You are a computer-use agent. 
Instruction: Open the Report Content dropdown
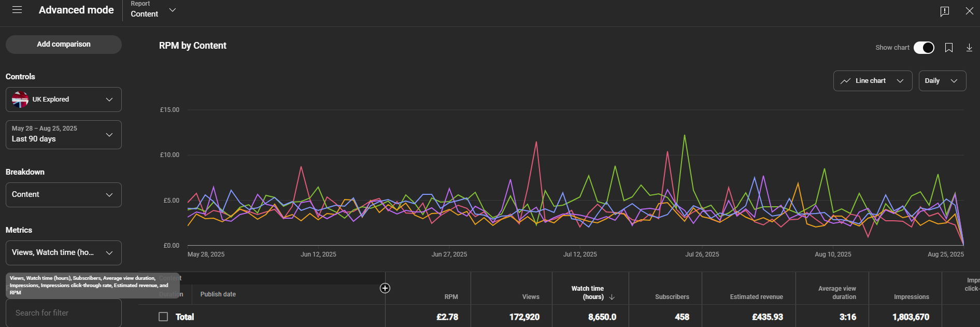coord(153,10)
